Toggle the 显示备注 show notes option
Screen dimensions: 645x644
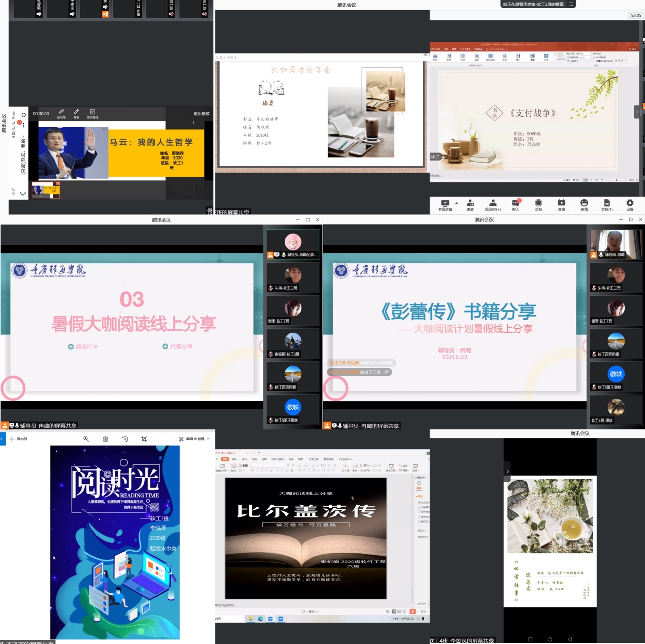(x=93, y=113)
